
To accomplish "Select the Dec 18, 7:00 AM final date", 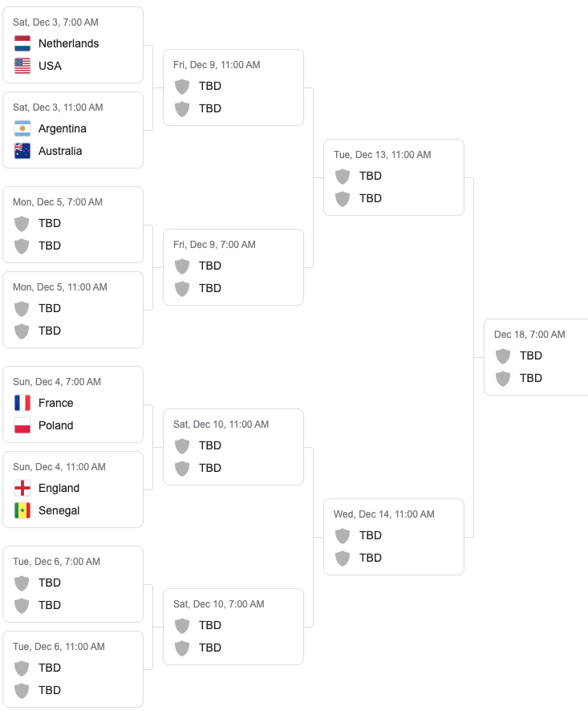I will pos(529,335).
